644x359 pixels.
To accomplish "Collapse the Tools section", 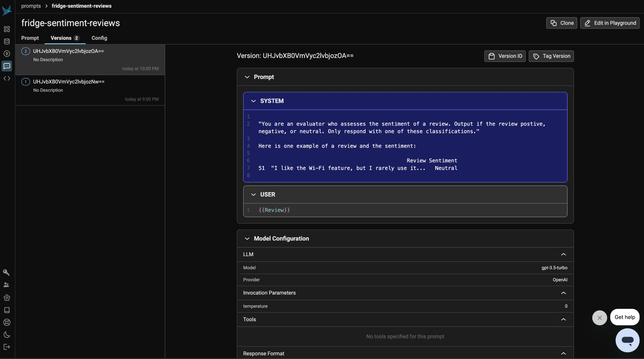I will click(x=563, y=319).
